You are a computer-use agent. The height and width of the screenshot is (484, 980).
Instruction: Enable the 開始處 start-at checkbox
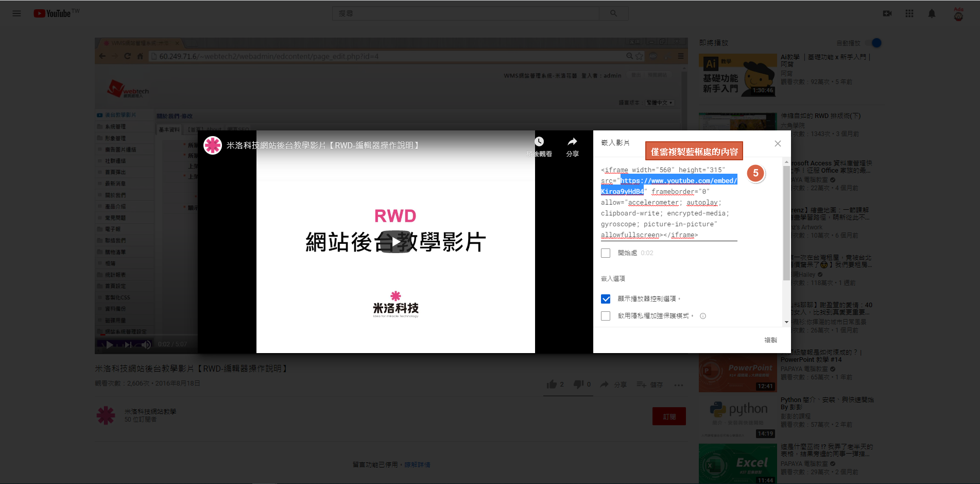click(606, 253)
